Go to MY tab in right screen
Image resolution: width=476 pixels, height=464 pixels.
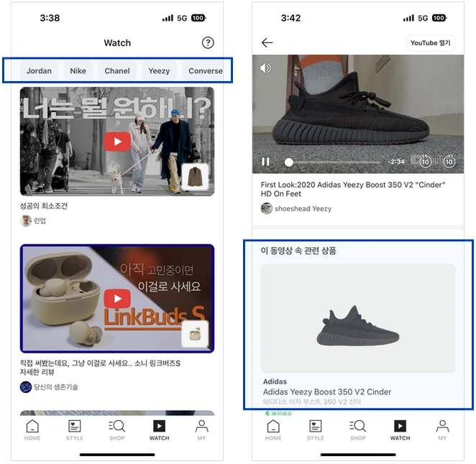coord(442,430)
